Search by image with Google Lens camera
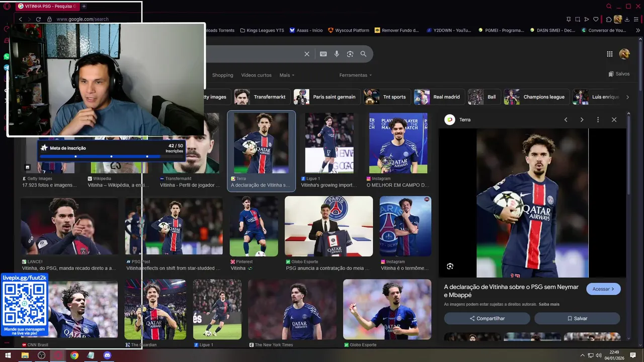The height and width of the screenshot is (362, 644). [350, 54]
